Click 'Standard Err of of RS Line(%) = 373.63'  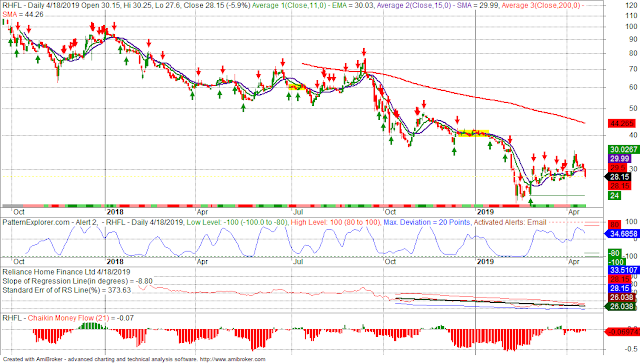click(67, 290)
